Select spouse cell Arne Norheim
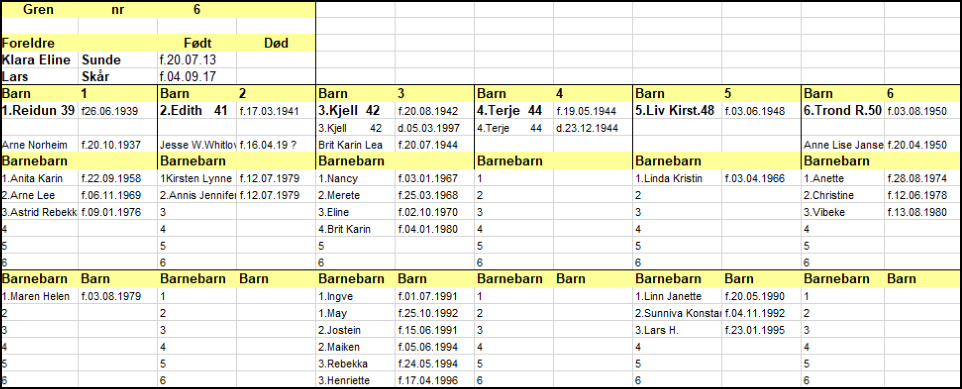962x389 pixels. pos(40,145)
